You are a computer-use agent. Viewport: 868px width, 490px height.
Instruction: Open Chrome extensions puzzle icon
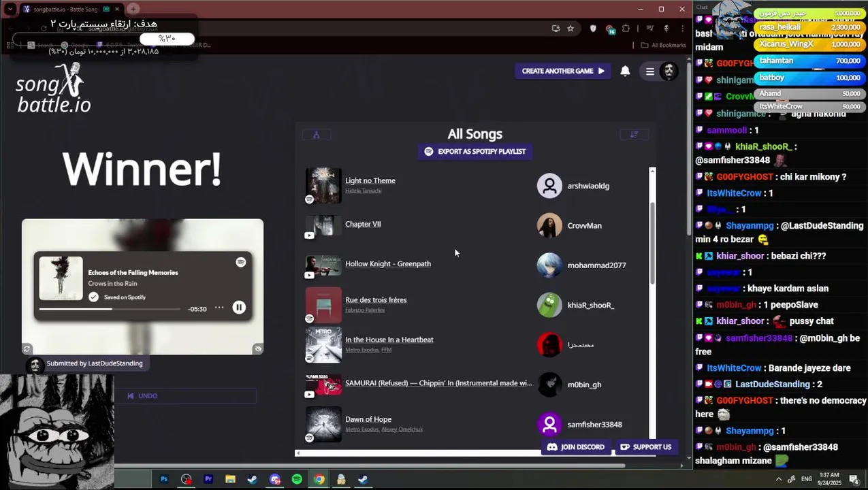(x=626, y=29)
